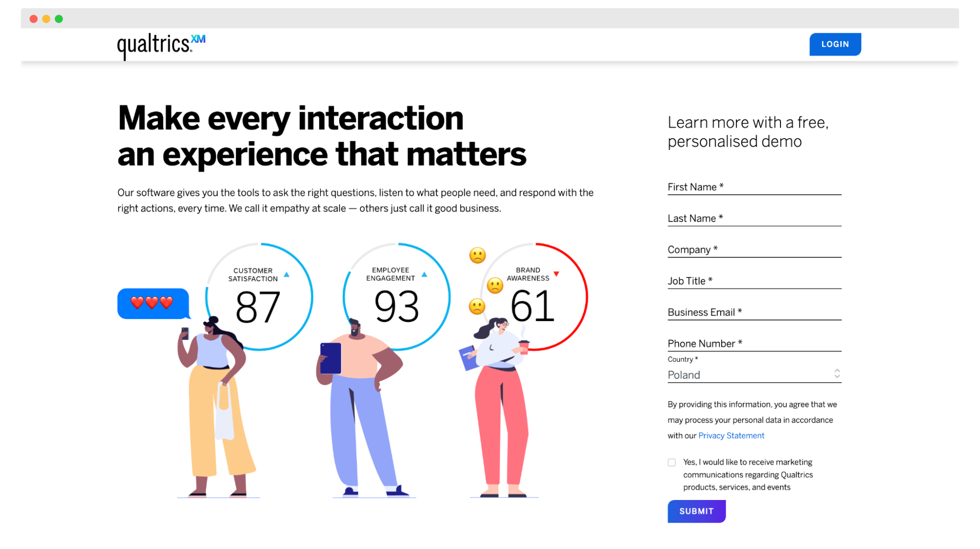This screenshot has height=549, width=980.
Task: Click the Privacy Statement link
Action: click(731, 435)
